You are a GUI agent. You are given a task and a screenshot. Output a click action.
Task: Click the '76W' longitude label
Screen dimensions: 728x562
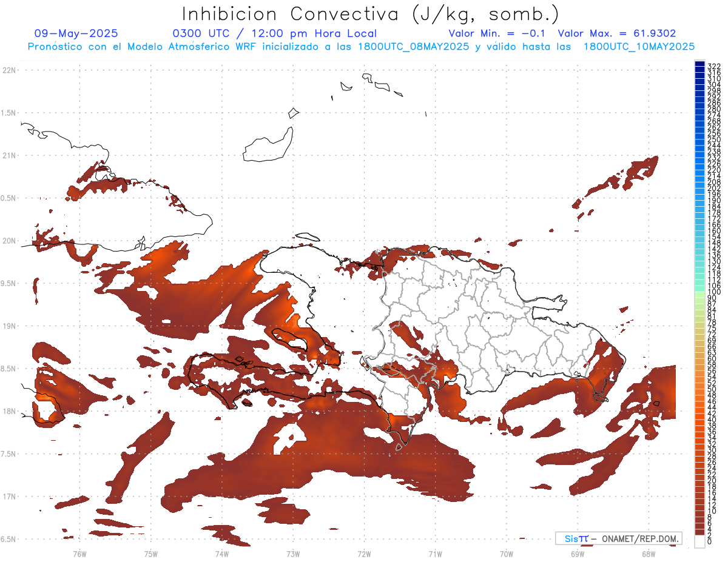coord(79,553)
